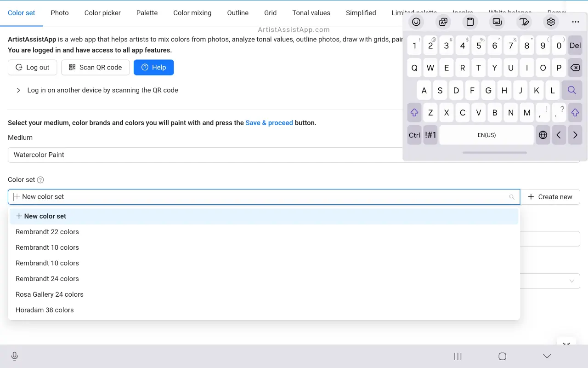588x368 pixels.
Task: Click the blue Help button
Action: point(154,67)
